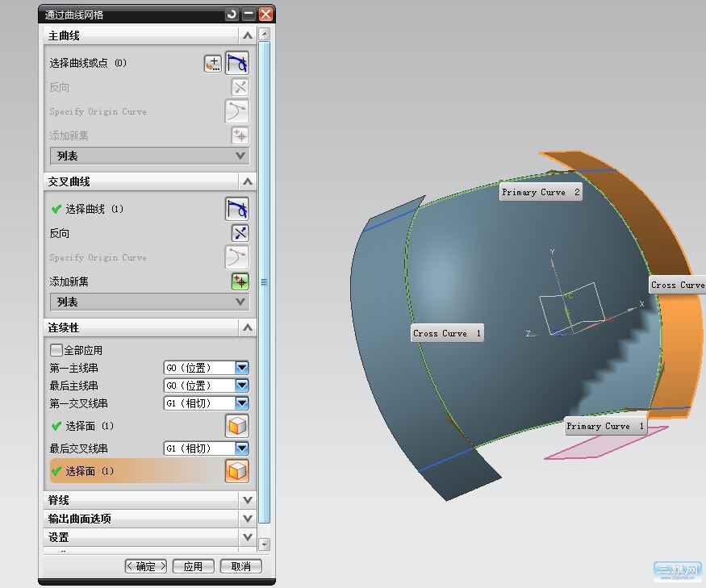
Task: Click the 应用 button
Action: point(193,566)
